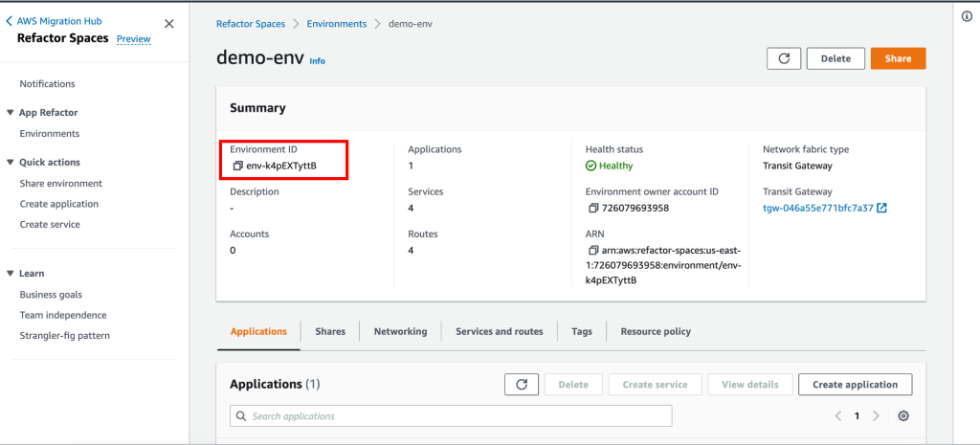The image size is (980, 445).
Task: Refresh the Applications list
Action: coord(522,384)
